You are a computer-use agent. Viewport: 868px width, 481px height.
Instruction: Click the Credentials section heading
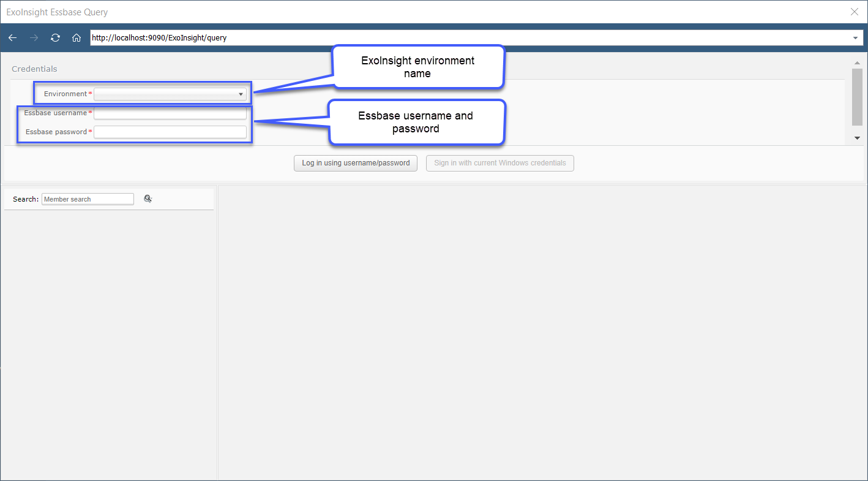tap(34, 69)
